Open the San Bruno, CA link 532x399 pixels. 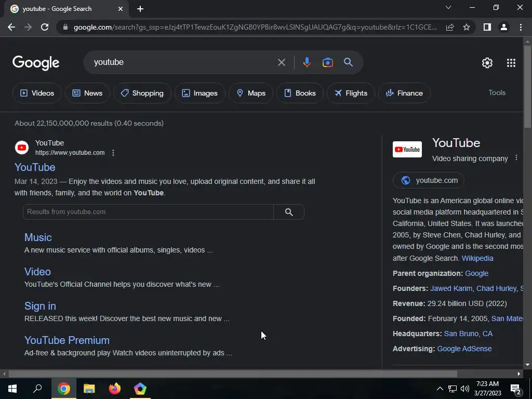468,334
